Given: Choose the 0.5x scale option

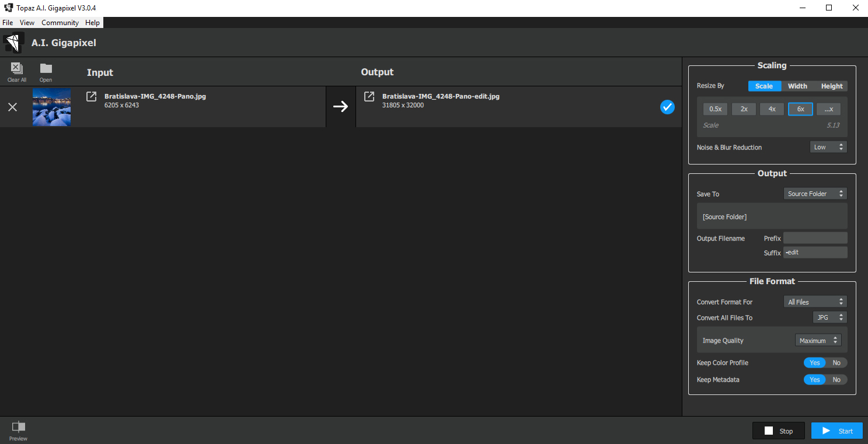Looking at the screenshot, I should point(715,109).
